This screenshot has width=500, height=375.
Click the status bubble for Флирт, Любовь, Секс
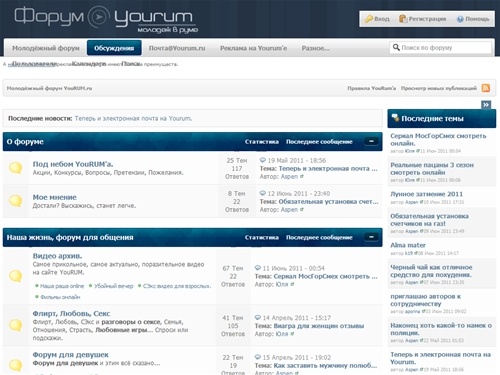(x=15, y=325)
